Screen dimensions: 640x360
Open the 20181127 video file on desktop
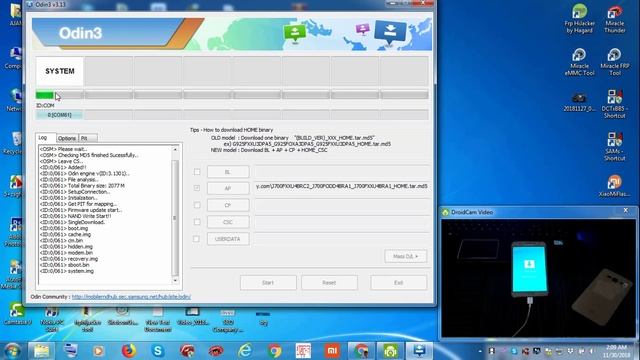coord(579,102)
